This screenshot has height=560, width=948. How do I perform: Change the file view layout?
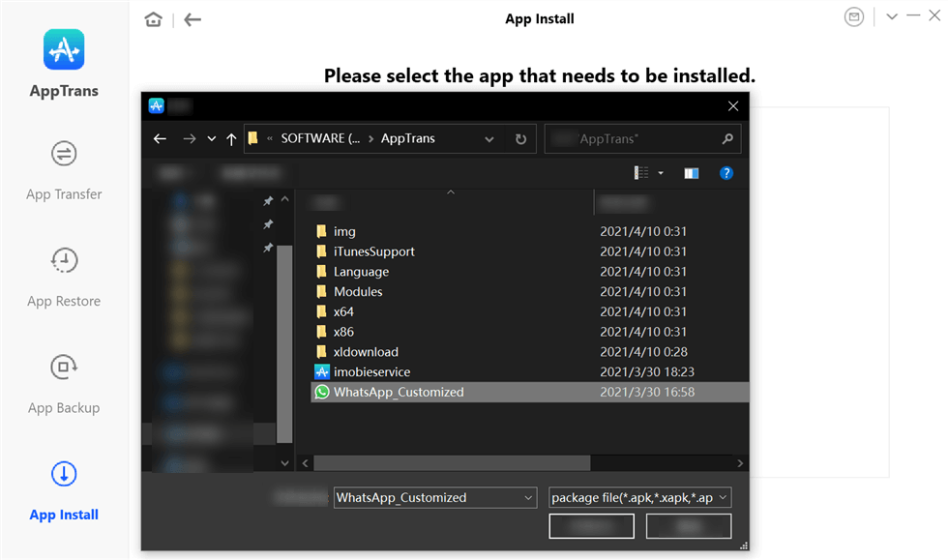tap(640, 173)
